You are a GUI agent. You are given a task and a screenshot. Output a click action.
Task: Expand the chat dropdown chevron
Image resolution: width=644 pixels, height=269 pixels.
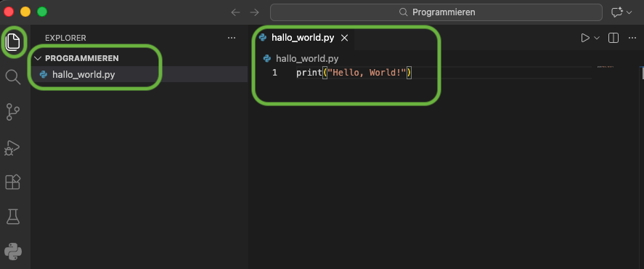click(629, 12)
